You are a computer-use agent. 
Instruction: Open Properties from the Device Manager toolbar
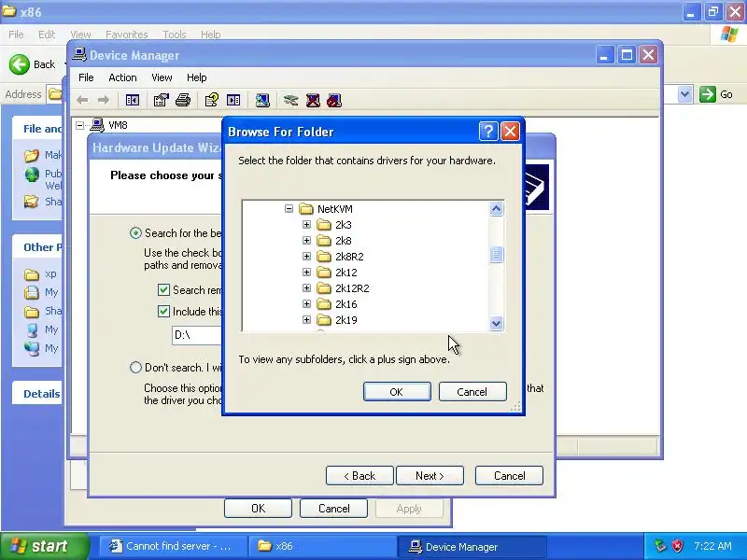(161, 100)
